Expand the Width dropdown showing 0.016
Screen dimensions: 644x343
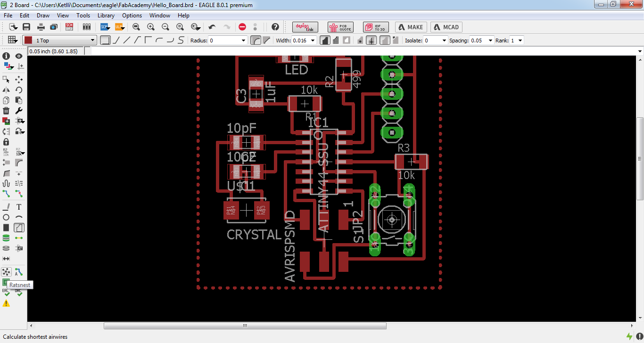click(x=312, y=41)
